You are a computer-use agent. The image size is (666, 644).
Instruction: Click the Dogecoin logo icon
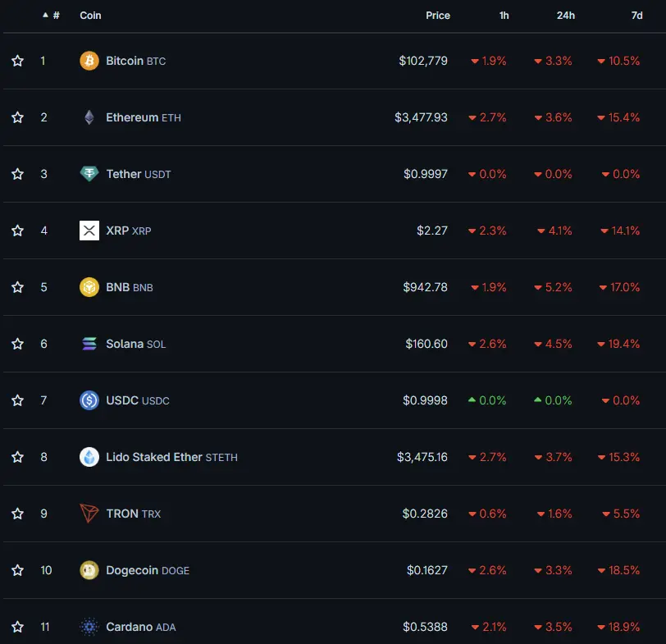(x=89, y=570)
